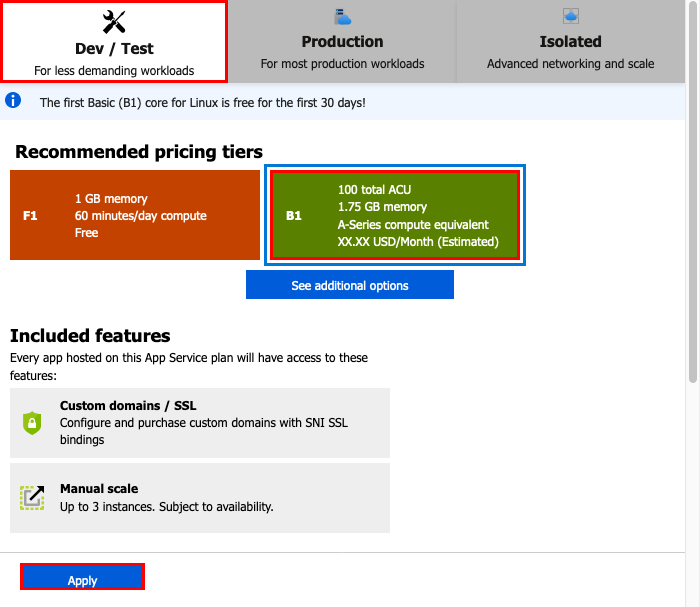The image size is (700, 607).
Task: Switch to the Production tab
Action: point(342,42)
